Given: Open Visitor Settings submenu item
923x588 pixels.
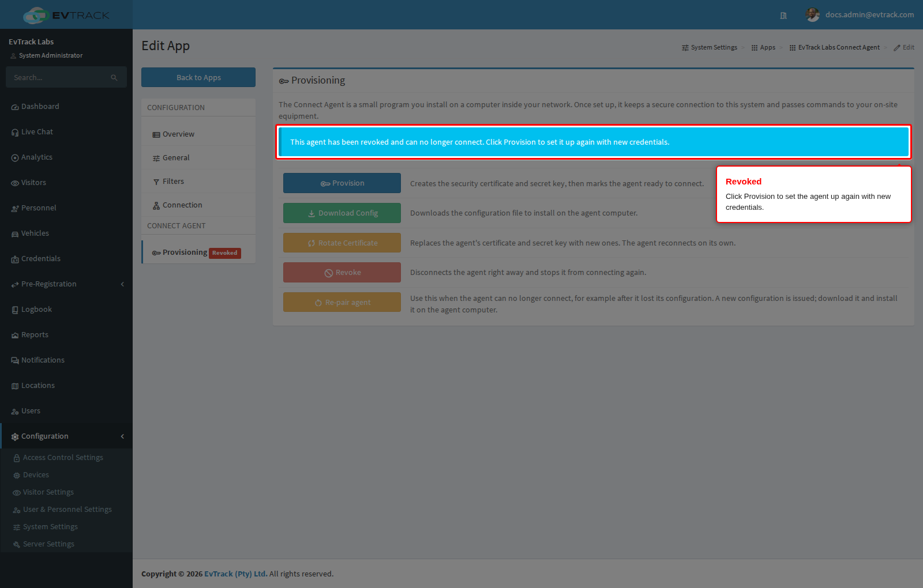Looking at the screenshot, I should pos(66,492).
